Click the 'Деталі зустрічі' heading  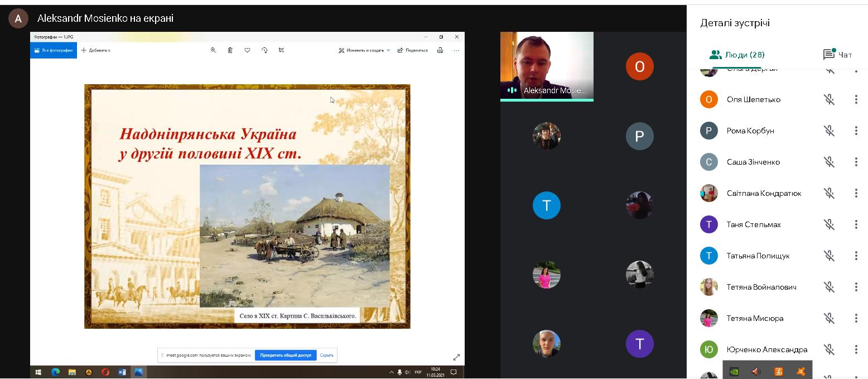735,23
